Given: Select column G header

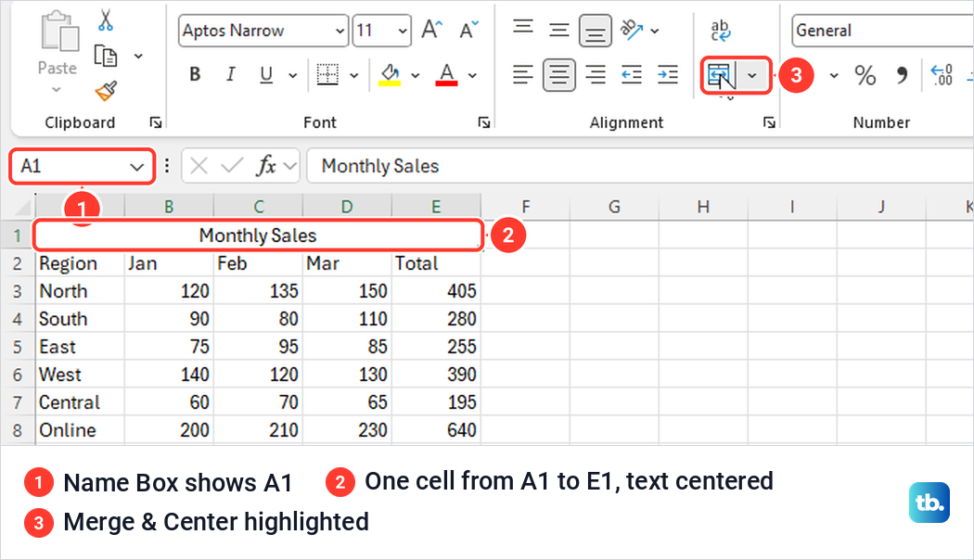Looking at the screenshot, I should pos(614,206).
